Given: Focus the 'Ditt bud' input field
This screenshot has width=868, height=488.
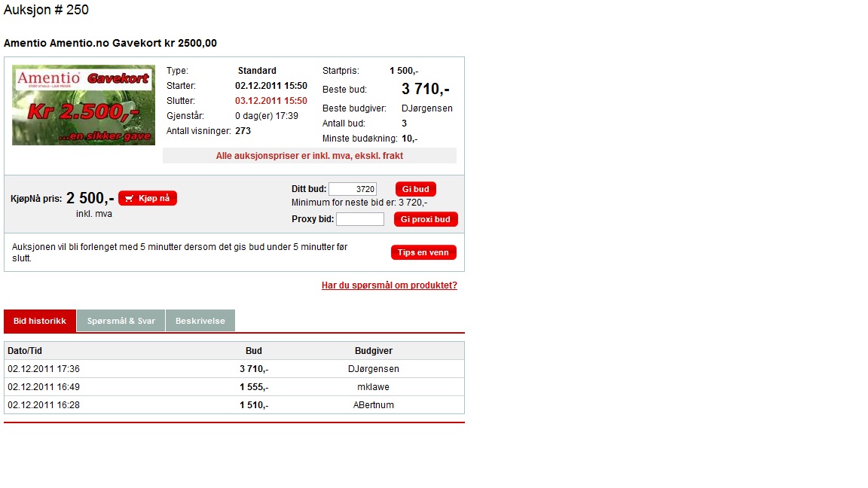Looking at the screenshot, I should [x=353, y=189].
